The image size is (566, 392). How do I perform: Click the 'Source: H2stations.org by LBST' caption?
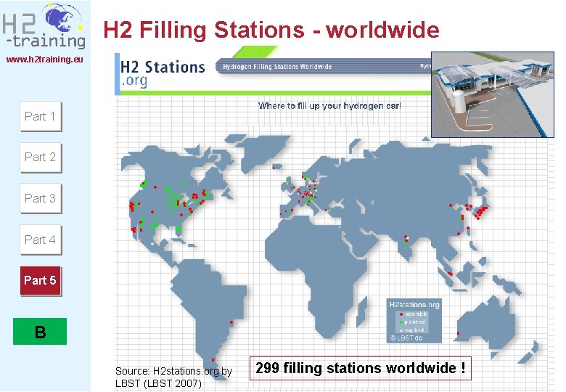click(173, 377)
